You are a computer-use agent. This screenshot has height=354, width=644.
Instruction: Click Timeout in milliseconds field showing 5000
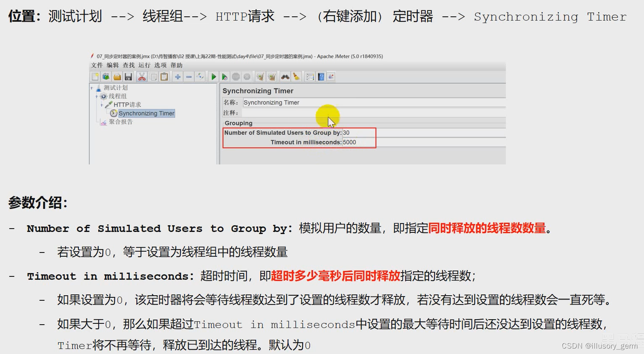424,142
